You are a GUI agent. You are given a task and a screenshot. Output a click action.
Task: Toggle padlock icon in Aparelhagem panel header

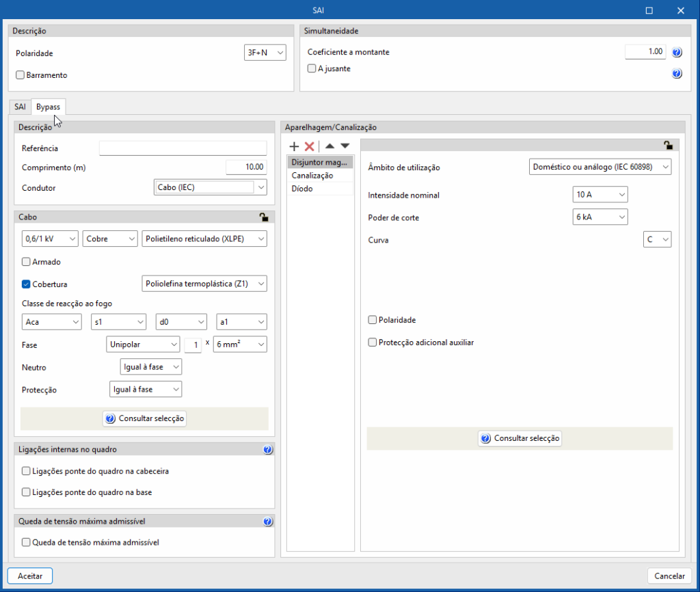[668, 145]
